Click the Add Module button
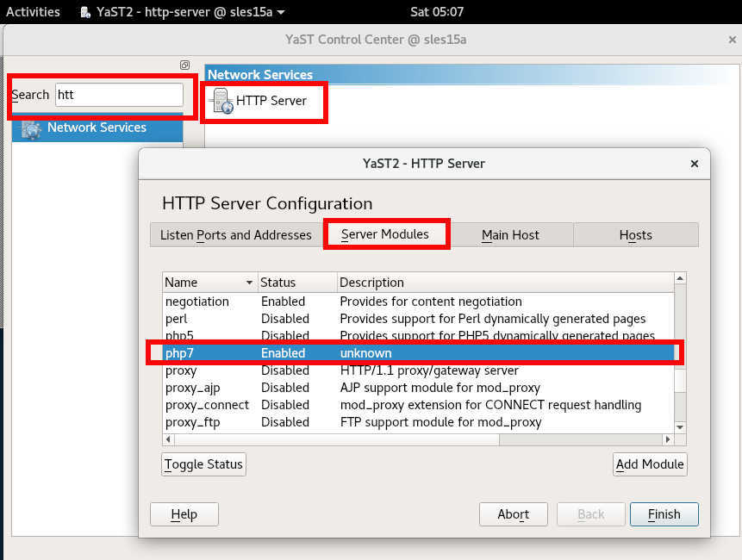742x560 pixels. point(650,464)
